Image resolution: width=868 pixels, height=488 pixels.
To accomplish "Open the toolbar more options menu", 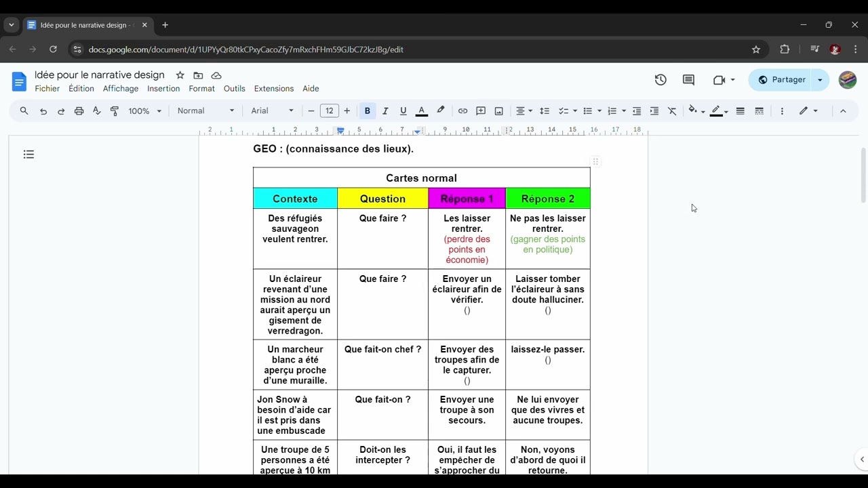I will 782,111.
